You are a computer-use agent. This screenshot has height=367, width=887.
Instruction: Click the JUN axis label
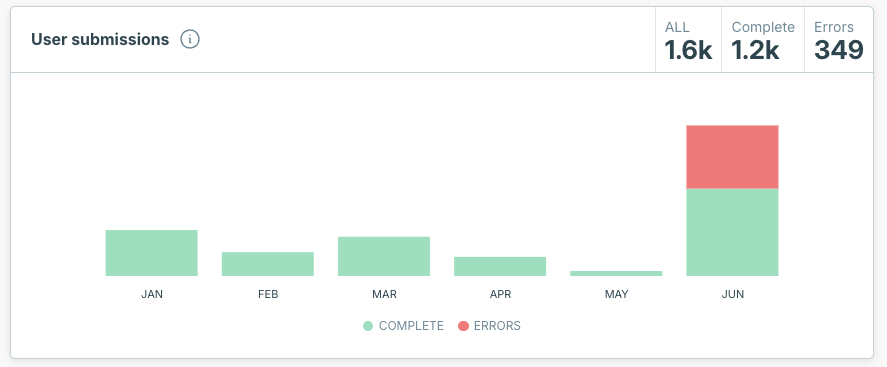click(x=733, y=295)
